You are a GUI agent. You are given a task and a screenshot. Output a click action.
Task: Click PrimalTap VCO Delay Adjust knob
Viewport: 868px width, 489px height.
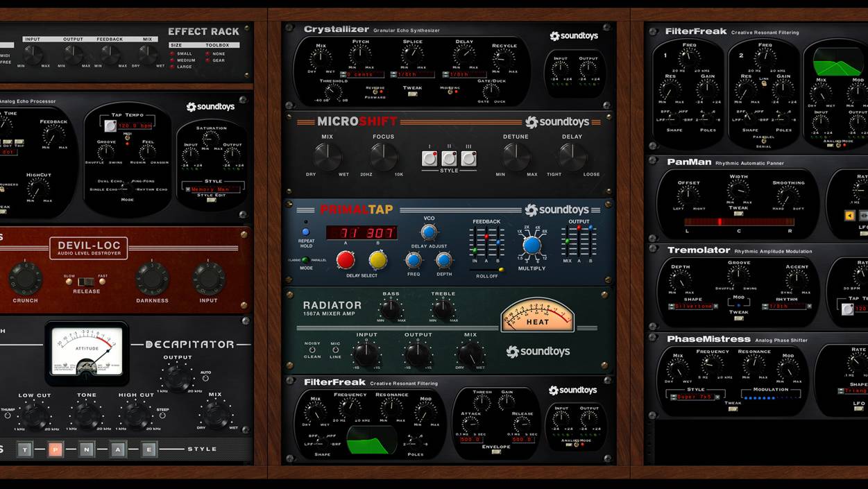click(x=429, y=232)
